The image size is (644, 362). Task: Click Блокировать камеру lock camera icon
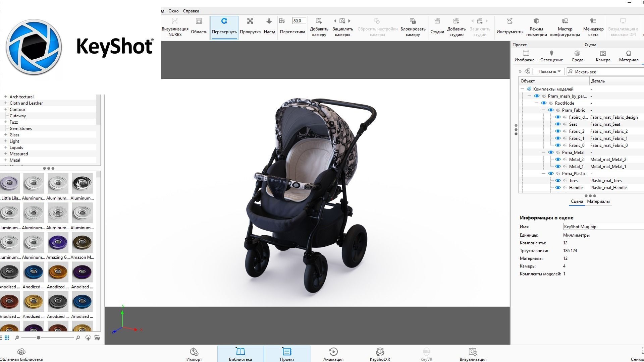coord(413,21)
